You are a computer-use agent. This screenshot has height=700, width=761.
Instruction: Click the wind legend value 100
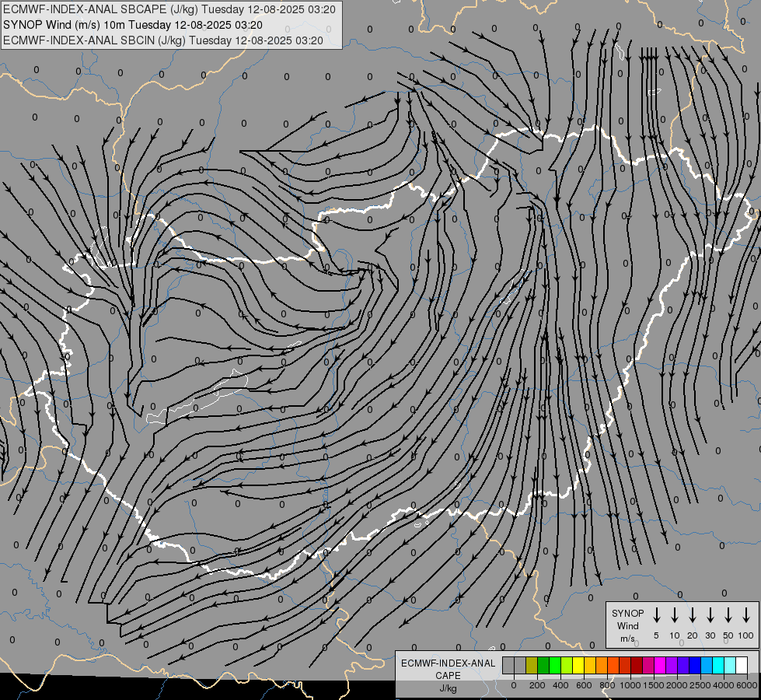click(746, 635)
